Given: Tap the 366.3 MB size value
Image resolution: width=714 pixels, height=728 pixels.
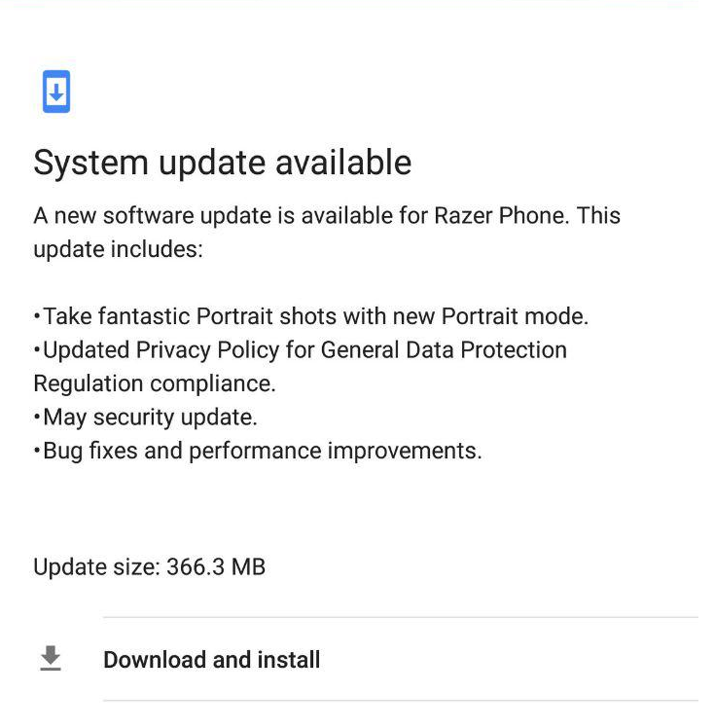Looking at the screenshot, I should click(x=216, y=566).
